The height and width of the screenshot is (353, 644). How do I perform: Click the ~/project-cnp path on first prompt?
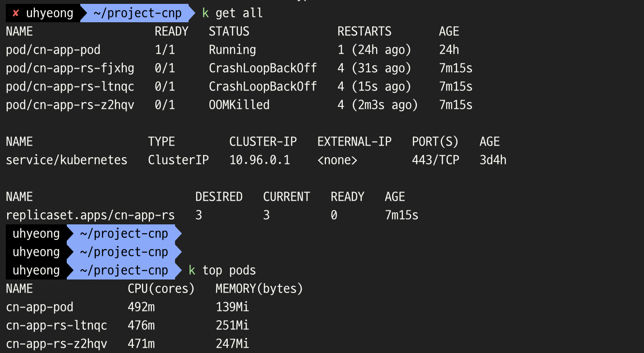138,13
